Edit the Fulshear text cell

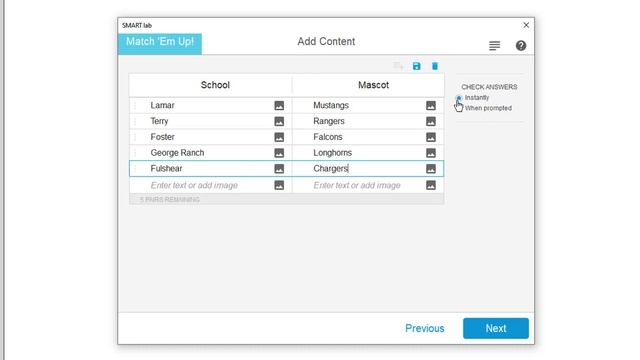click(x=166, y=169)
